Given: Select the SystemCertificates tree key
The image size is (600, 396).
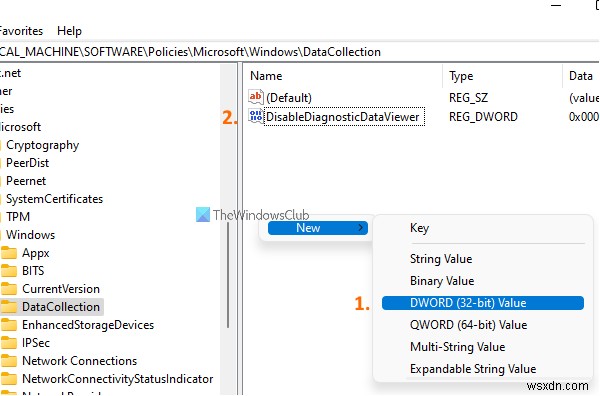Looking at the screenshot, I should tap(54, 199).
